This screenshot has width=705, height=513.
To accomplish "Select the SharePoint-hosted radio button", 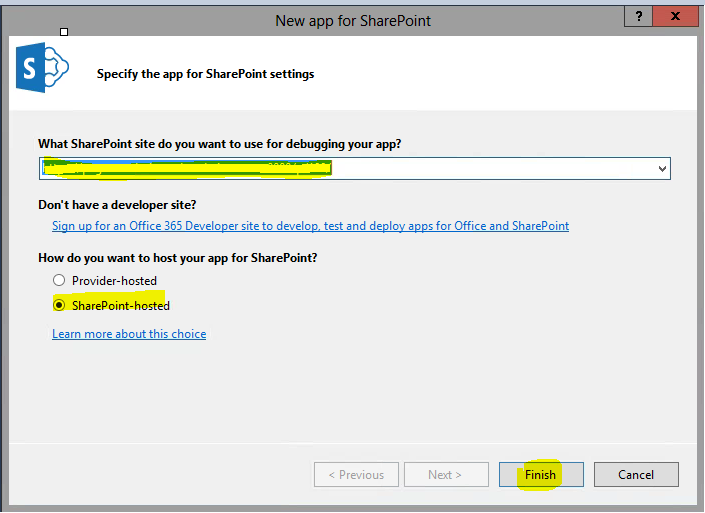I will pyautogui.click(x=59, y=305).
